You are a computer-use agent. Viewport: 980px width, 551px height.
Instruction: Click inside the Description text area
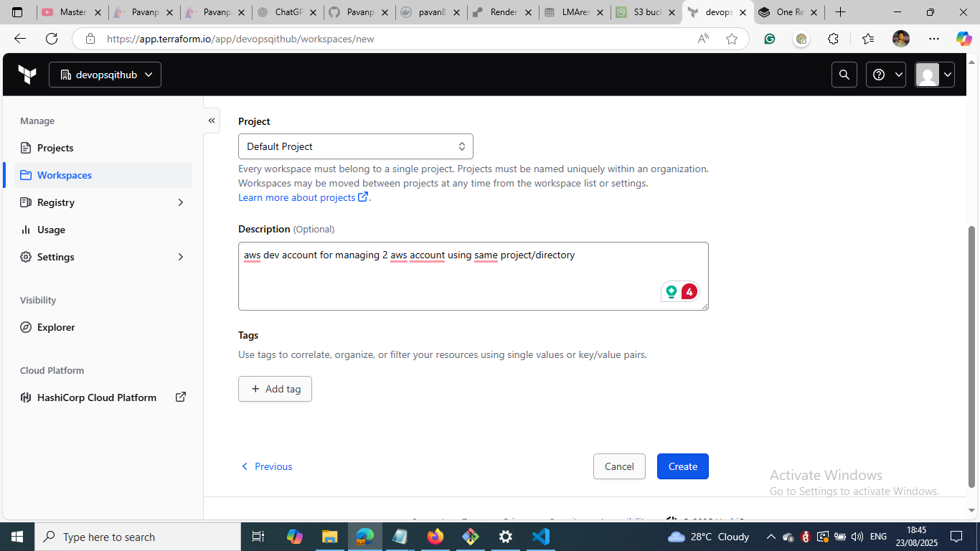point(445,280)
